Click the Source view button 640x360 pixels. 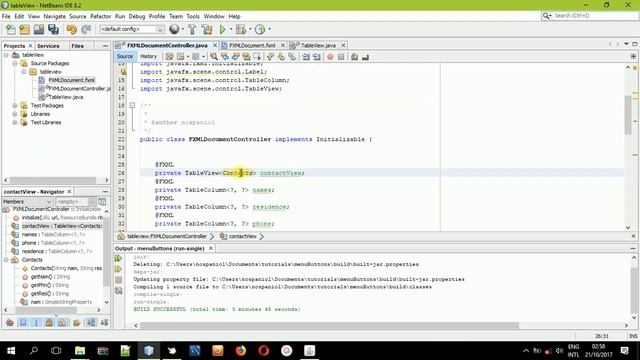pos(124,57)
